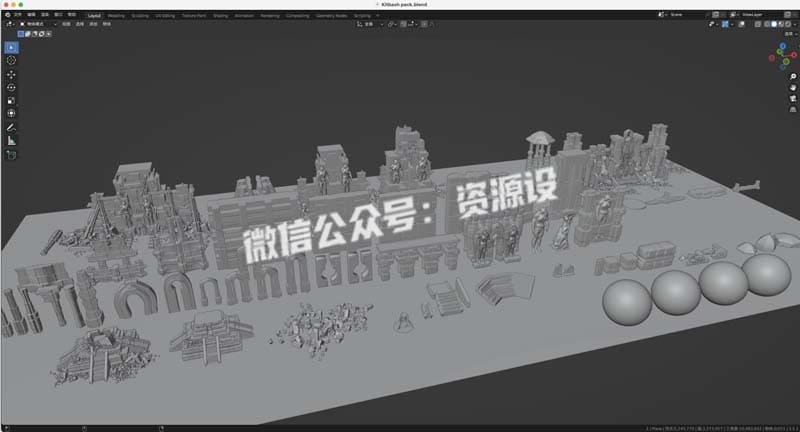Viewport: 800px width, 432px height.
Task: Select the Add Cube tool
Action: pyautogui.click(x=11, y=155)
